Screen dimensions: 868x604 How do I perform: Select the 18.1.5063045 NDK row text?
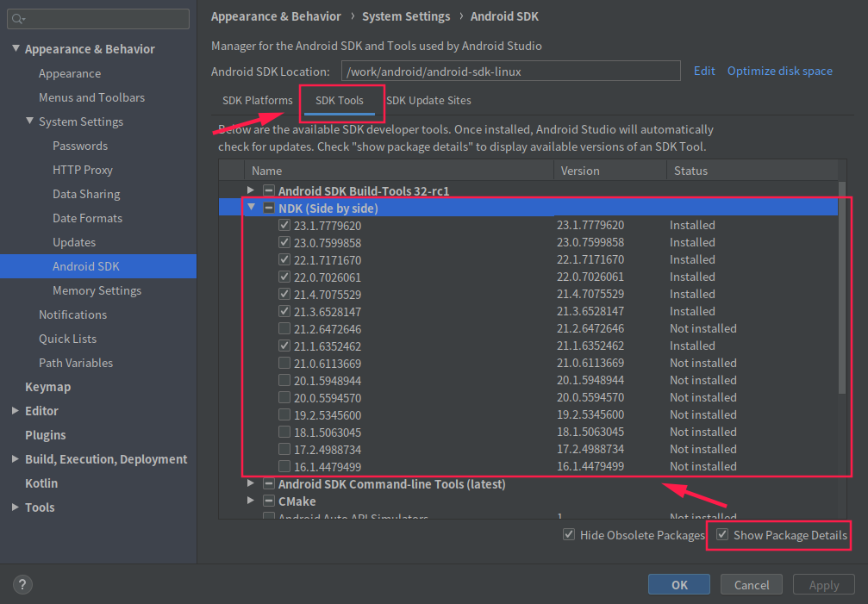(x=328, y=433)
